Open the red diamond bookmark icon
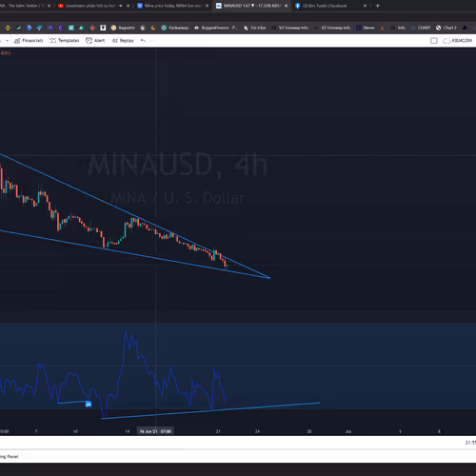 [x=92, y=28]
